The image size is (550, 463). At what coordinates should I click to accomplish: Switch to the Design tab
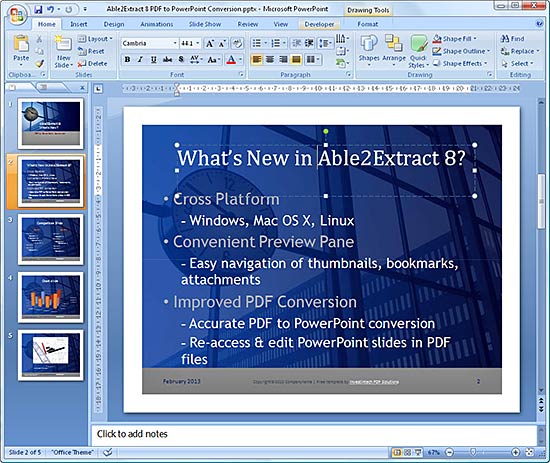tap(114, 24)
